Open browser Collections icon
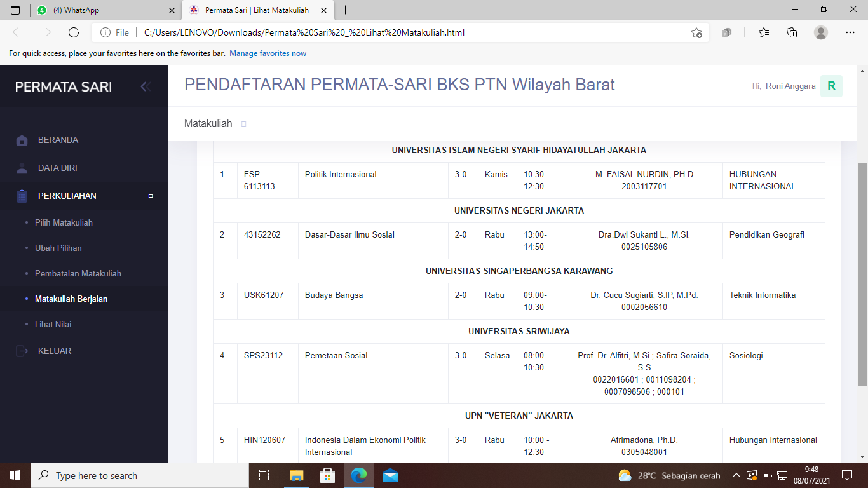Image resolution: width=868 pixels, height=488 pixels. pyautogui.click(x=792, y=32)
